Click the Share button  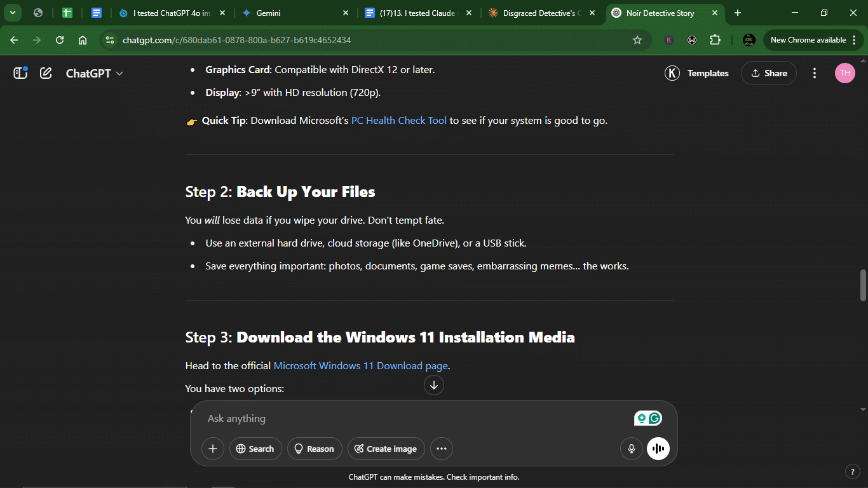[769, 73]
